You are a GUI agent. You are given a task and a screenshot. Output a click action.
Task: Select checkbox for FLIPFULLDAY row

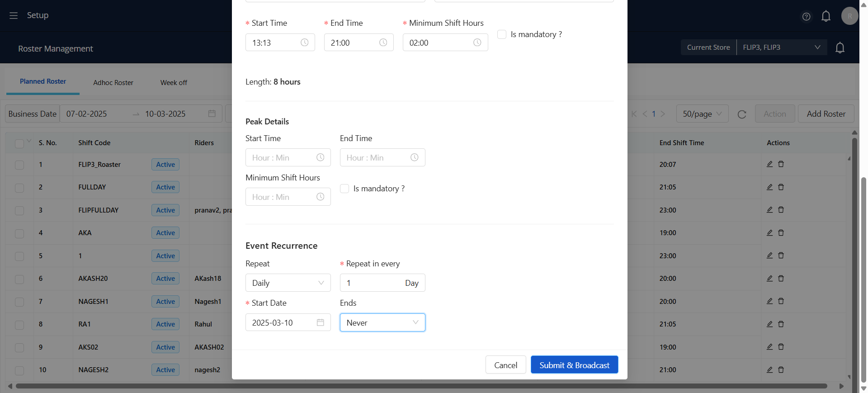tap(19, 210)
